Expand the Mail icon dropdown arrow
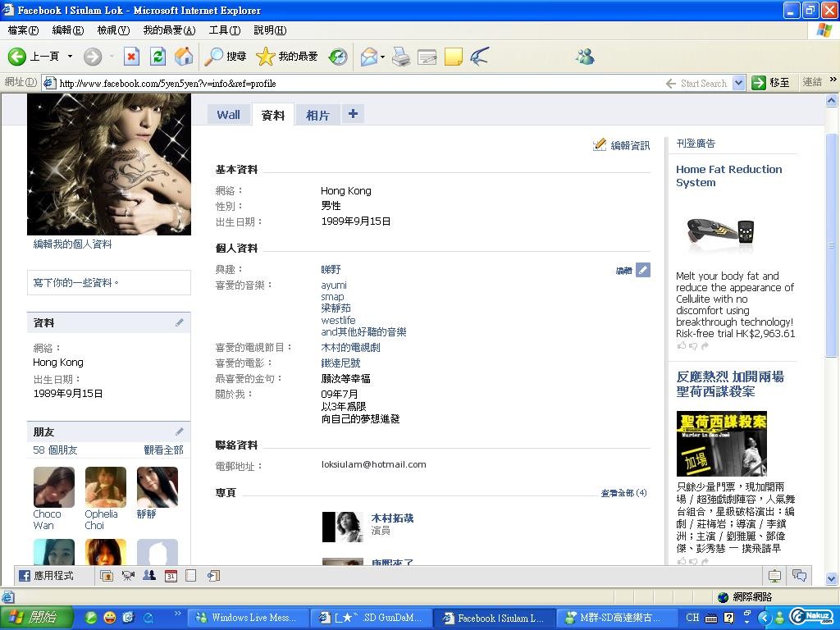The height and width of the screenshot is (630, 840). coord(382,57)
